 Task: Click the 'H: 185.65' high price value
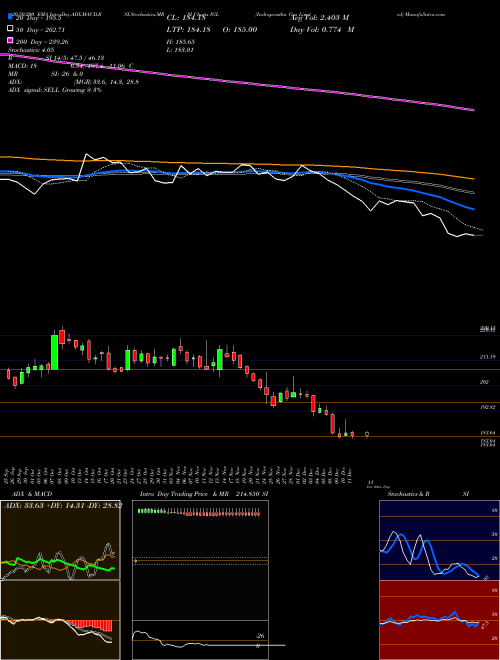point(181,42)
